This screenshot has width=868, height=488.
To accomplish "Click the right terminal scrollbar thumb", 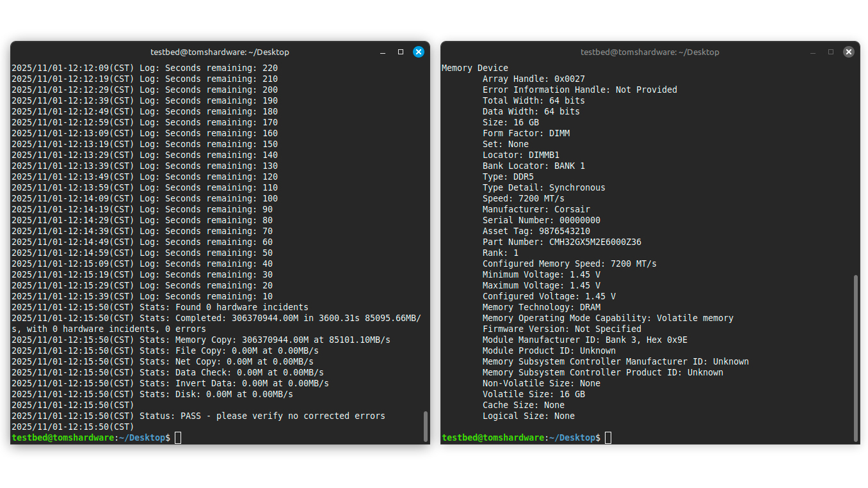I will pos(856,358).
